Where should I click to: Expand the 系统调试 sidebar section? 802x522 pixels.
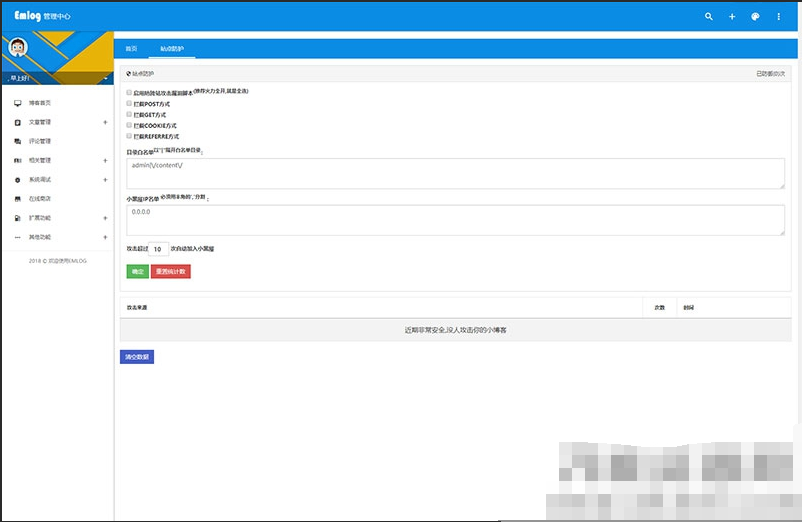[x=105, y=180]
